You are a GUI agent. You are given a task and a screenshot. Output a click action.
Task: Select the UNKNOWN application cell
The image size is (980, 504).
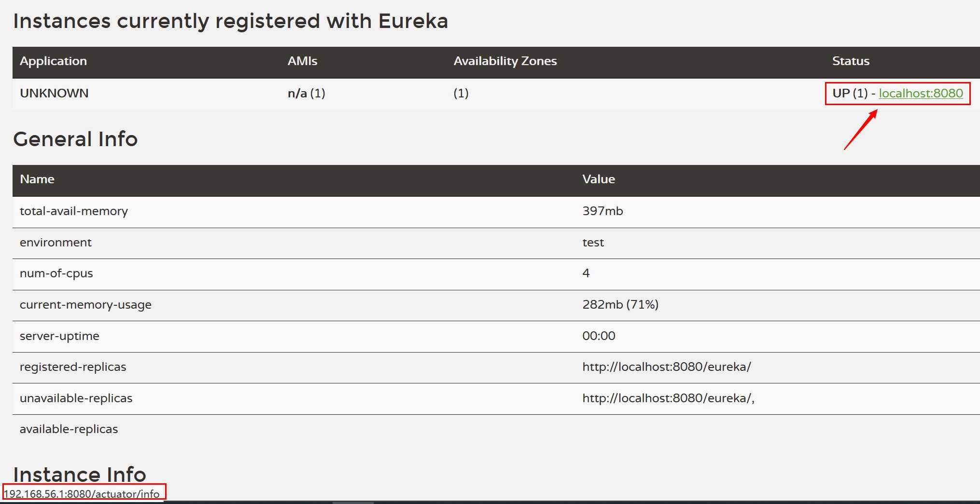[54, 93]
